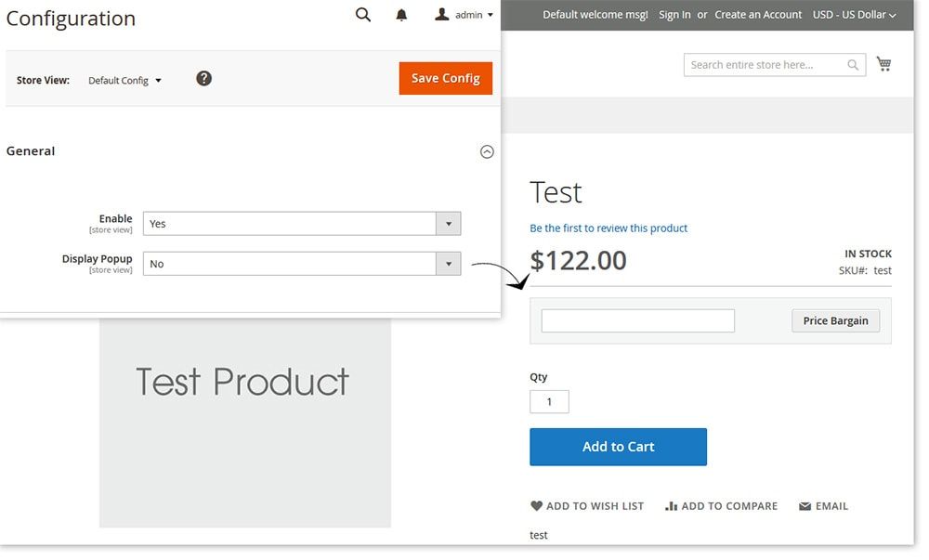Viewport: 929px width, 560px height.
Task: Open the admin account dropdown
Action: (x=464, y=15)
